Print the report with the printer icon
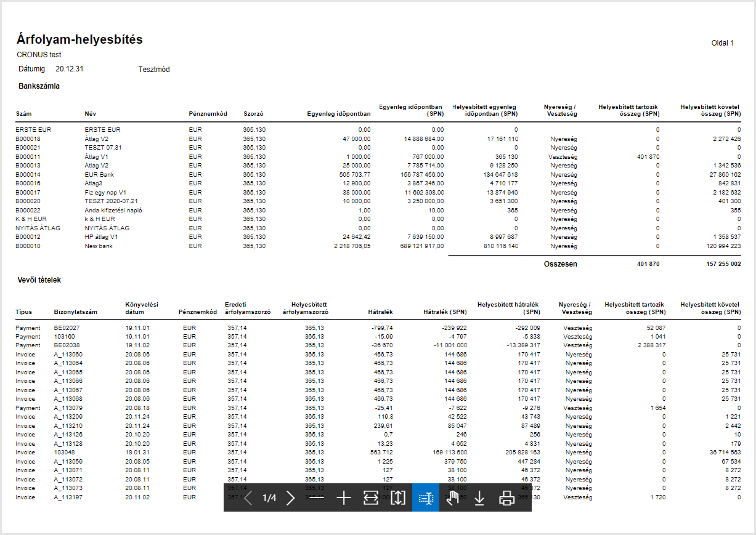The image size is (756, 535). (x=507, y=498)
